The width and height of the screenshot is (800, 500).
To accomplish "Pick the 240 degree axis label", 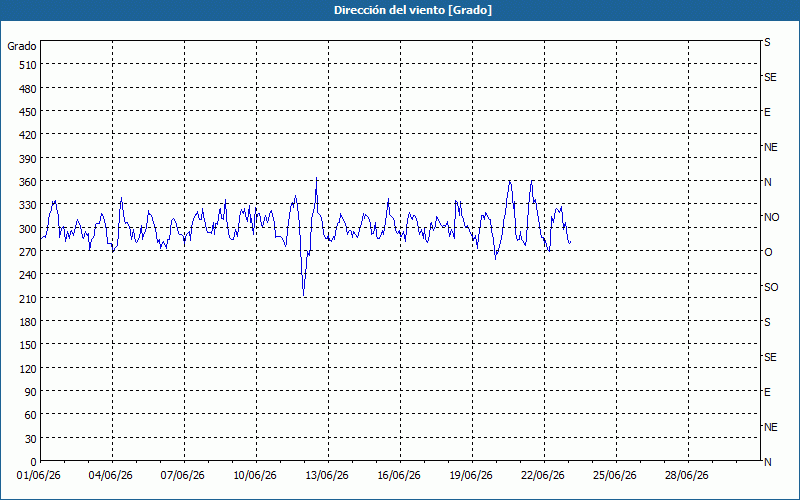I will point(28,275).
